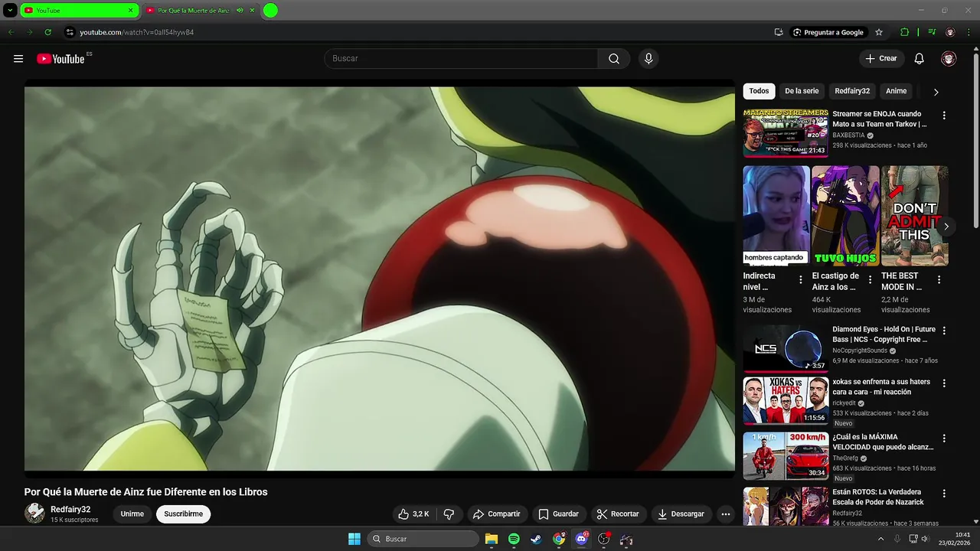980x551 pixels.
Task: Dislike the video with thumbs down
Action: pyautogui.click(x=449, y=514)
